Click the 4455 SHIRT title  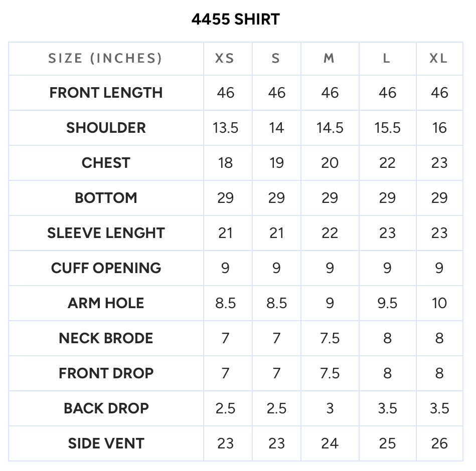pos(236,19)
